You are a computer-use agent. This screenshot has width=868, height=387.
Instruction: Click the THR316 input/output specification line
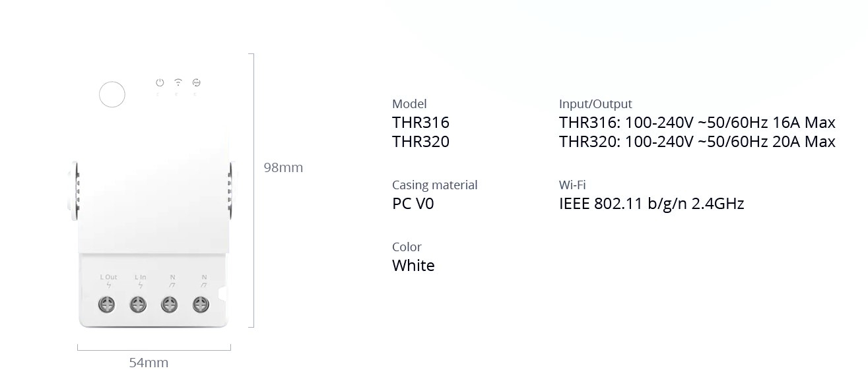point(697,123)
